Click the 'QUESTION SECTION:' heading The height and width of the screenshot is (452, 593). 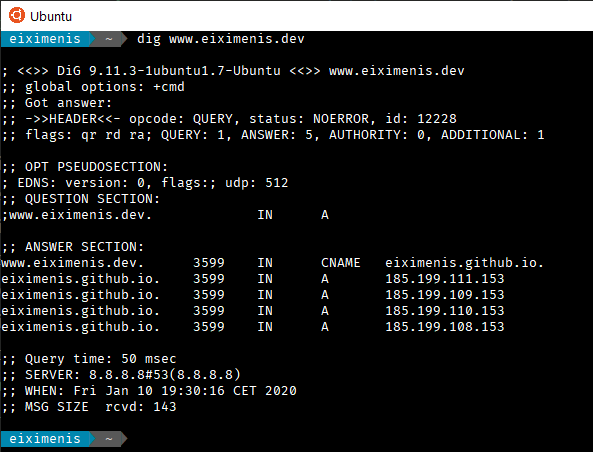pyautogui.click(x=92, y=199)
